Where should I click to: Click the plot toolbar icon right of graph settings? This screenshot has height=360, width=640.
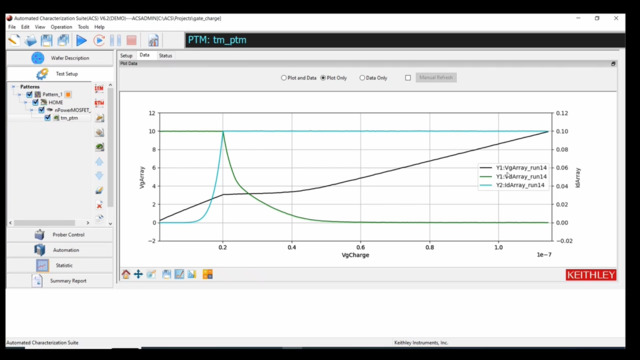(x=192, y=274)
